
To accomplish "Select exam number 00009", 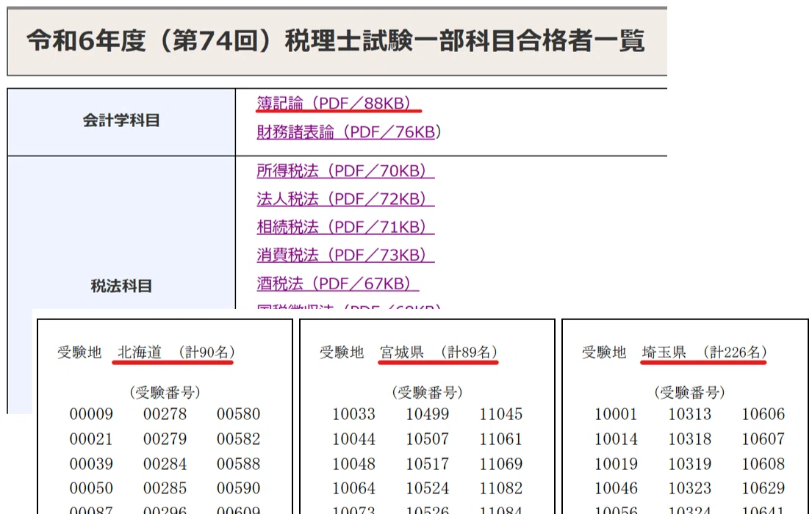I will 91,414.
